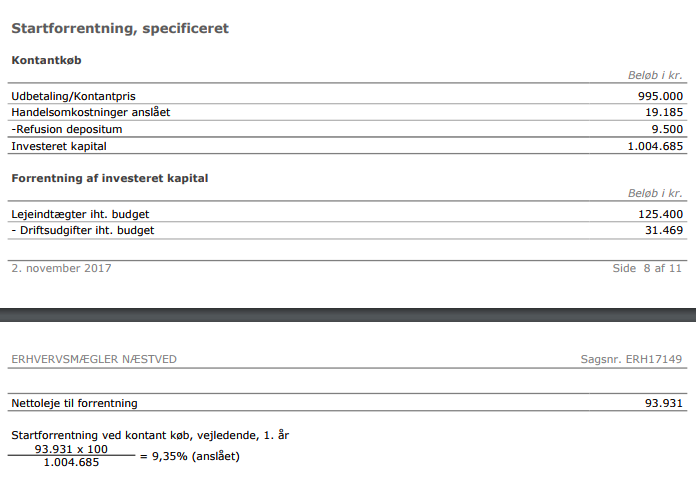This screenshot has height=482, width=696.
Task: Click the value 9.500
Action: click(x=667, y=129)
